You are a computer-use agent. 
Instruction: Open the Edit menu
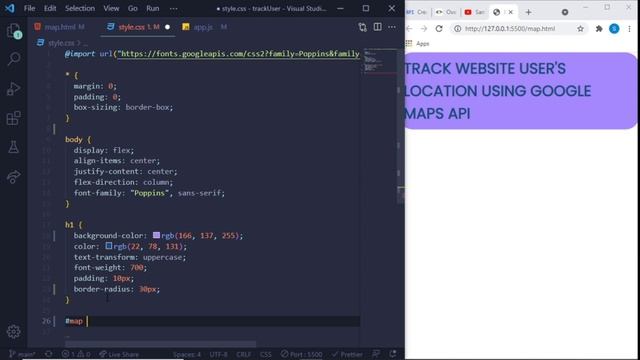[50, 8]
